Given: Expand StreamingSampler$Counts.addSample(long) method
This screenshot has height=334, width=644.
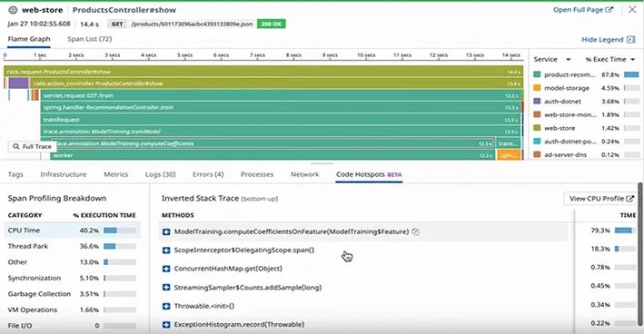Looking at the screenshot, I should [x=166, y=288].
